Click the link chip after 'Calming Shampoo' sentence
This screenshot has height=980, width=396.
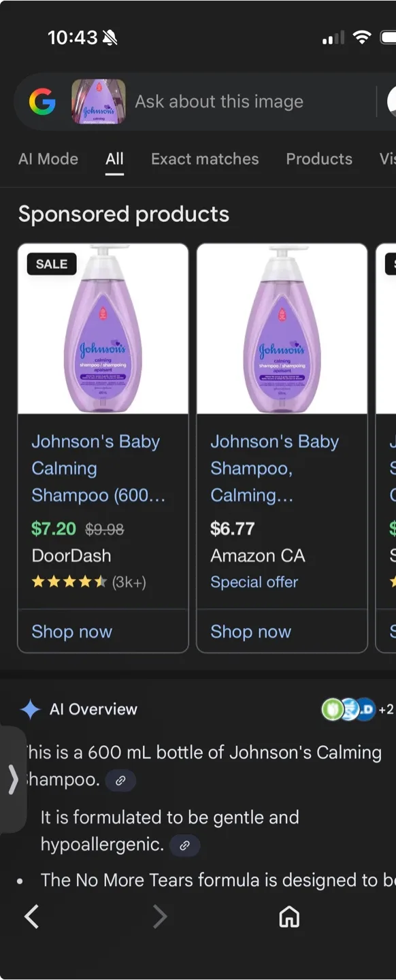point(120,781)
